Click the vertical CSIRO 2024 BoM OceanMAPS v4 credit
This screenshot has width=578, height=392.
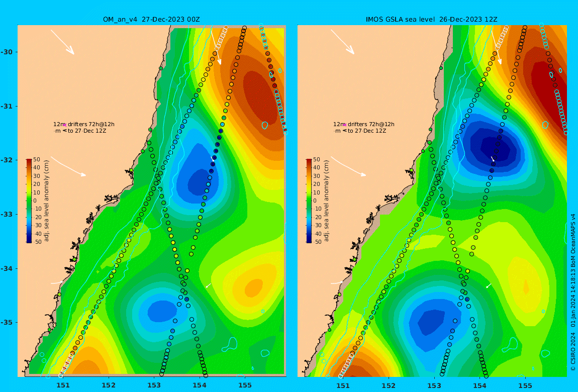coord(573,292)
